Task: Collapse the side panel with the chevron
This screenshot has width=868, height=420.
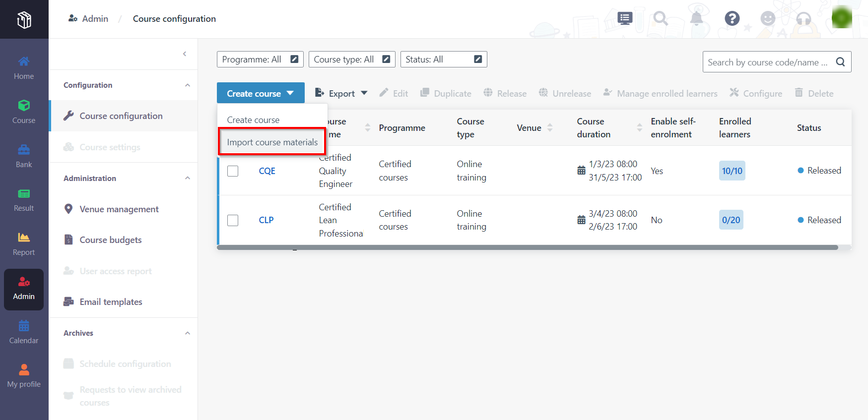Action: point(185,54)
